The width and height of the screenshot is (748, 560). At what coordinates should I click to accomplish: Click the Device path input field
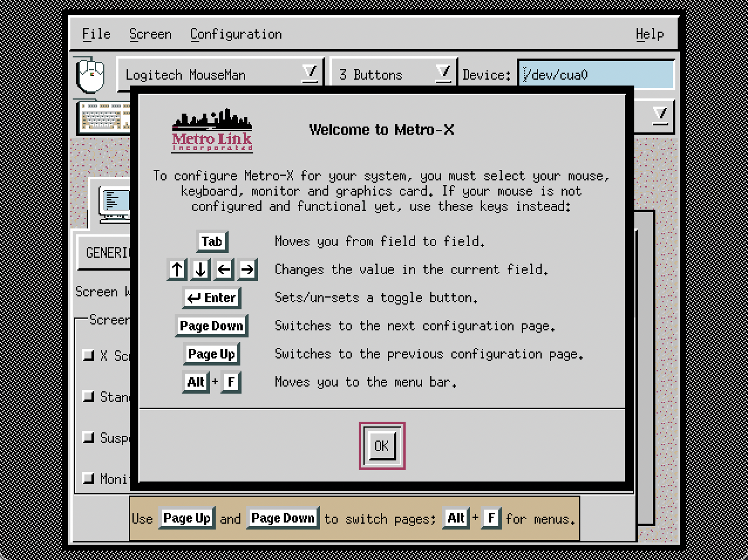pyautogui.click(x=595, y=75)
